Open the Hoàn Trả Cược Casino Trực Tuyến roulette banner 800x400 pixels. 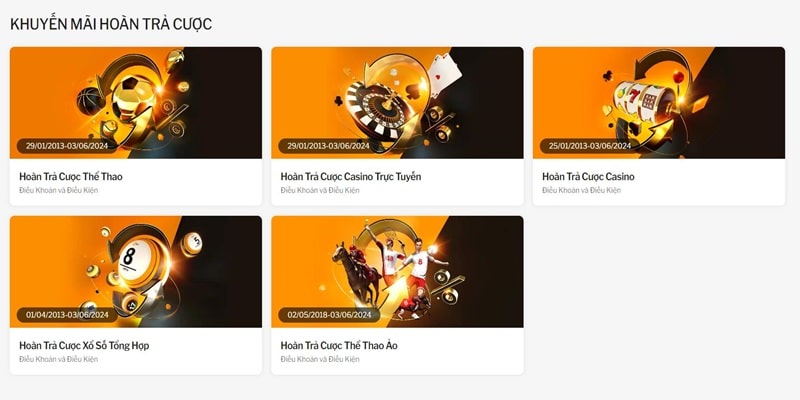tap(397, 103)
